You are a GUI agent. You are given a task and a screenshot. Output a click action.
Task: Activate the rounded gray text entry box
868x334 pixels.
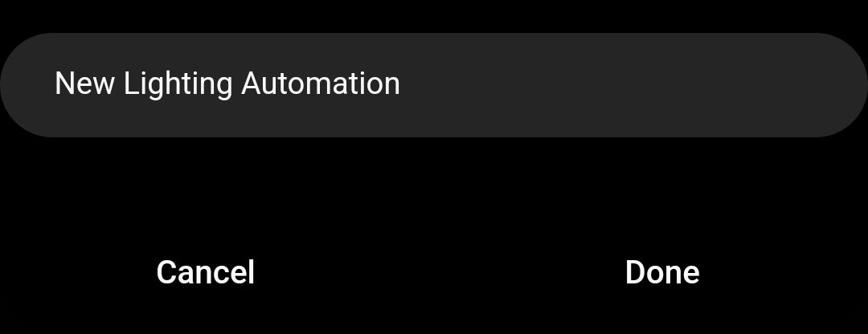point(434,84)
